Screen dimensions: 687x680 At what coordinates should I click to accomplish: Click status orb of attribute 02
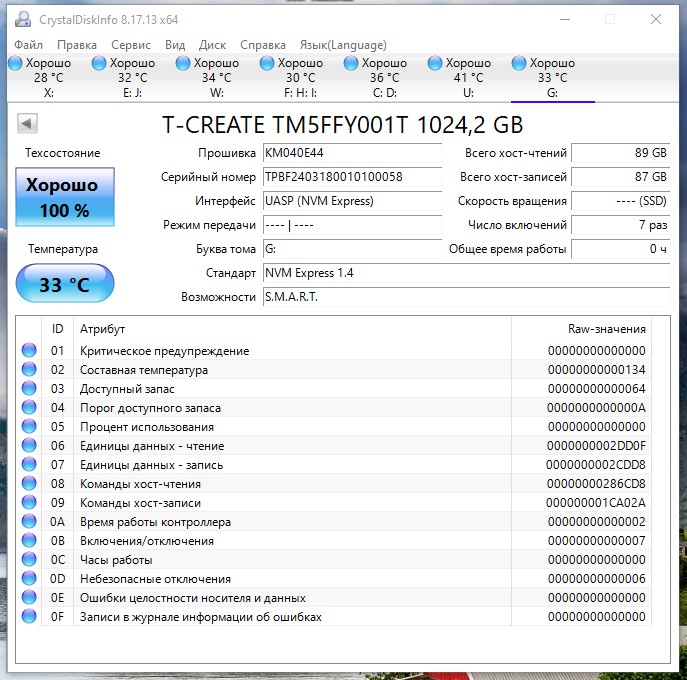click(29, 369)
